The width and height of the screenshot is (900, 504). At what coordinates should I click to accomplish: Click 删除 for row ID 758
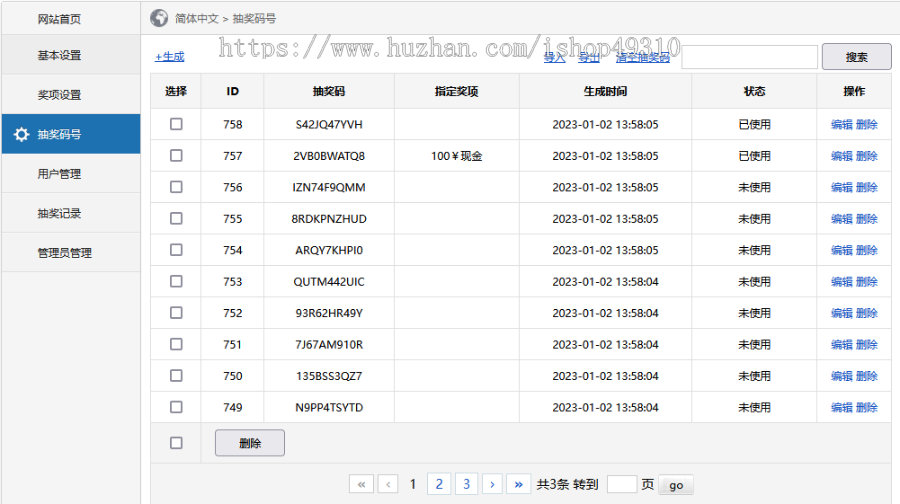point(867,125)
